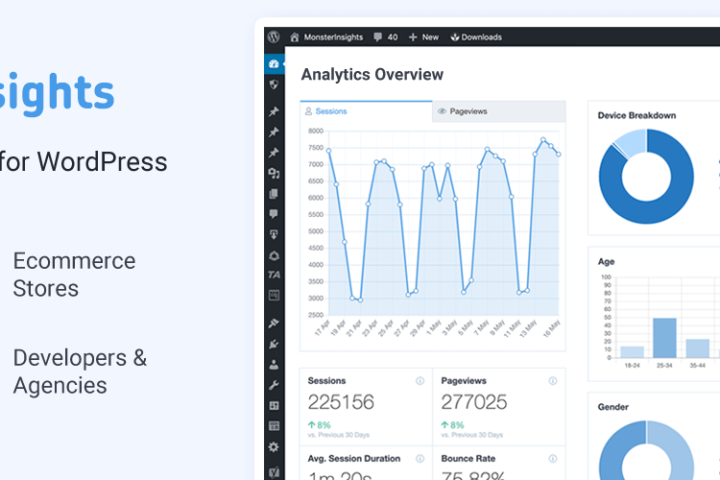The image size is (720, 480).
Task: Click the 35-44 bar in Age chart
Action: [698, 348]
